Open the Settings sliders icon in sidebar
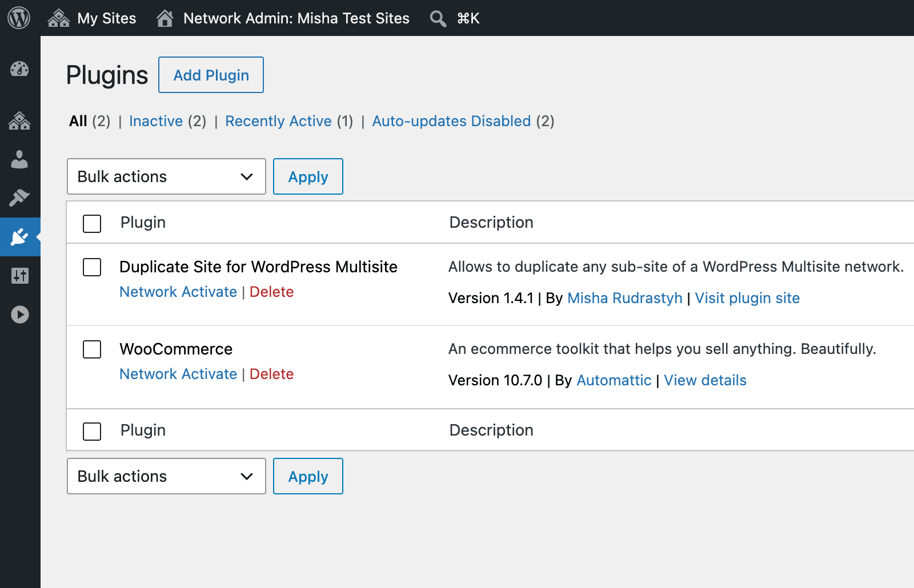914x588 pixels. (19, 276)
